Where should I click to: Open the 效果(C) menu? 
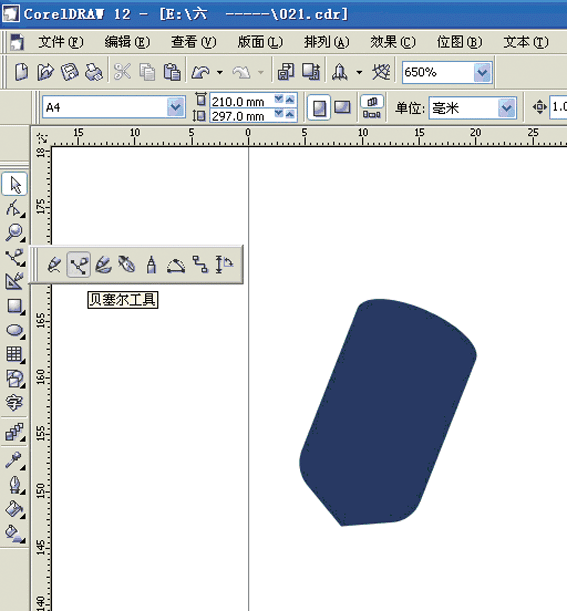[393, 42]
